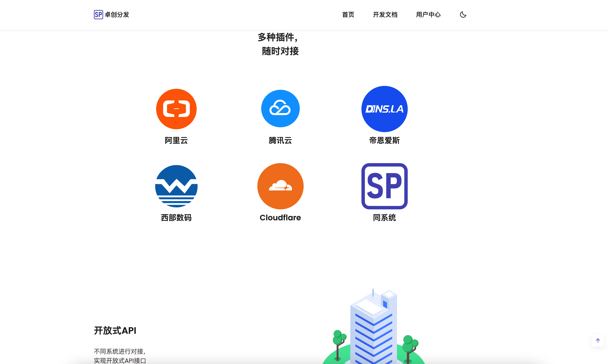Go to 开发文档 in the navigation
Screen dimensions: 608x364
385,15
